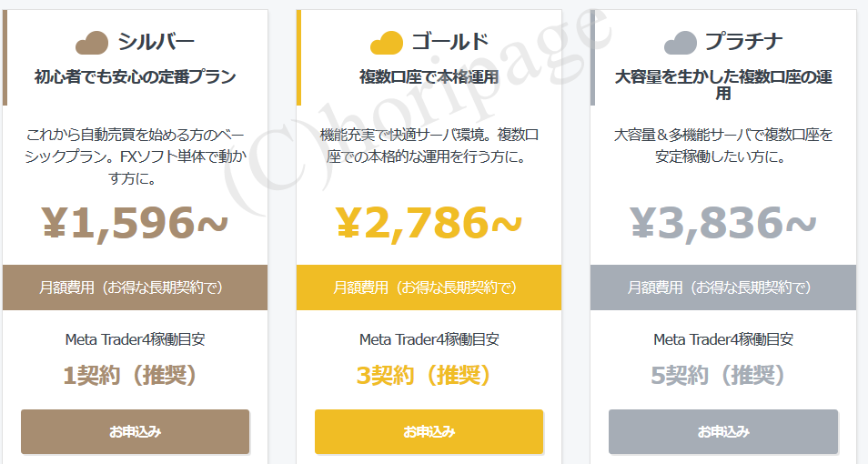This screenshot has height=464, width=868.
Task: Click the 5契約（推奨） text
Action: [x=719, y=376]
